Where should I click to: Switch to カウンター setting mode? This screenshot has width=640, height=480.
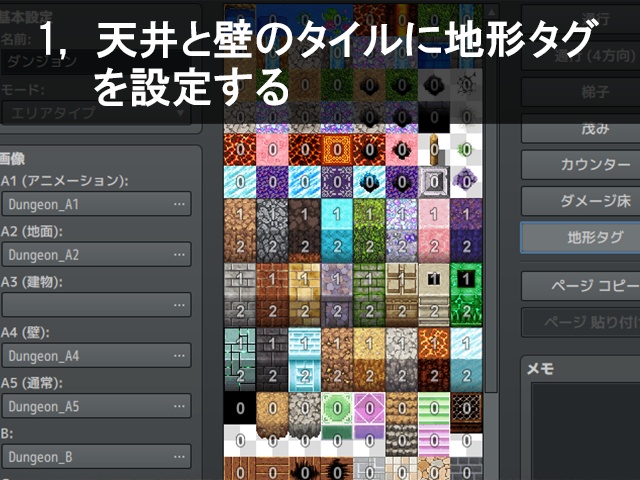pyautogui.click(x=580, y=165)
